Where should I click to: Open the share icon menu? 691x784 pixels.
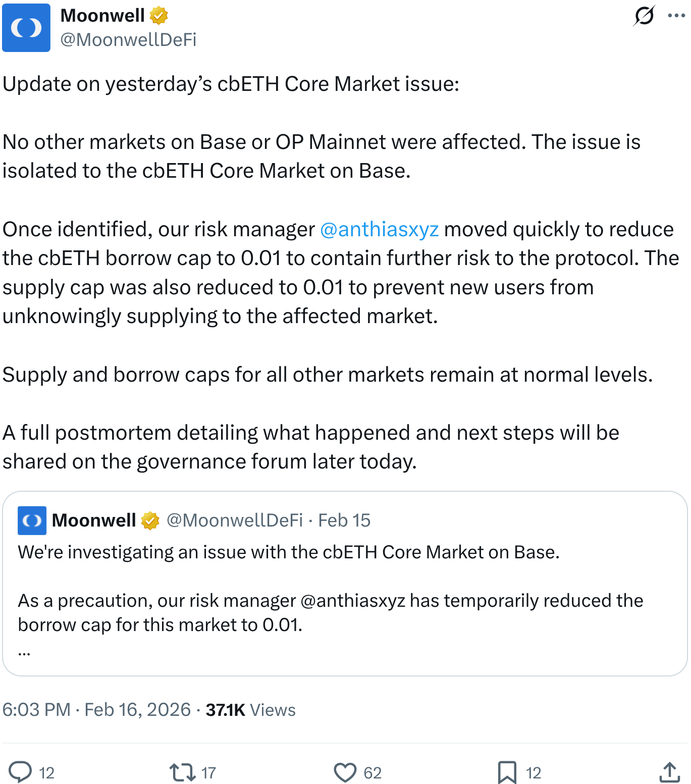[x=669, y=772]
